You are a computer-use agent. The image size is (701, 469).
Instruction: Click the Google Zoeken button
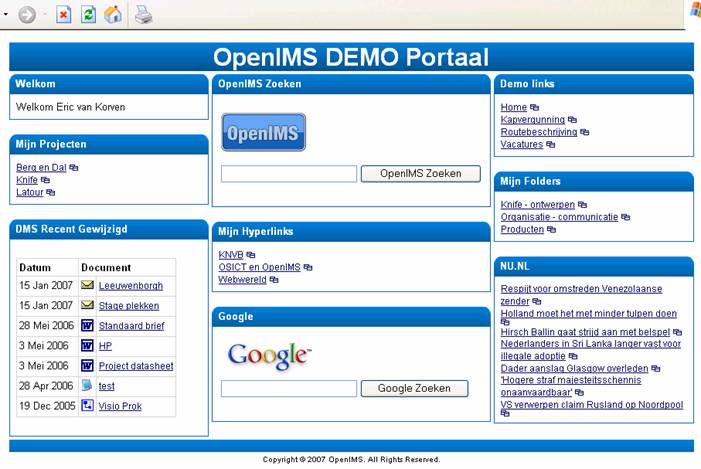(414, 389)
